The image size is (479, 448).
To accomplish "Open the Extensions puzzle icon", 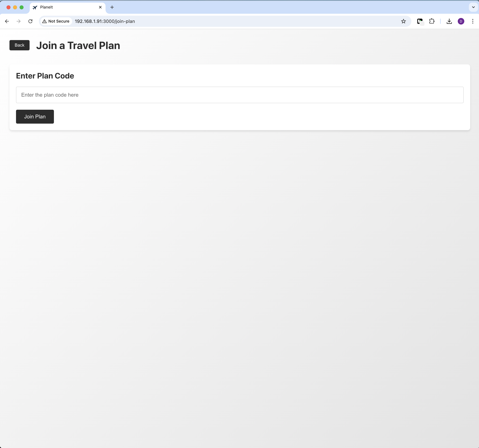I will click(x=431, y=21).
